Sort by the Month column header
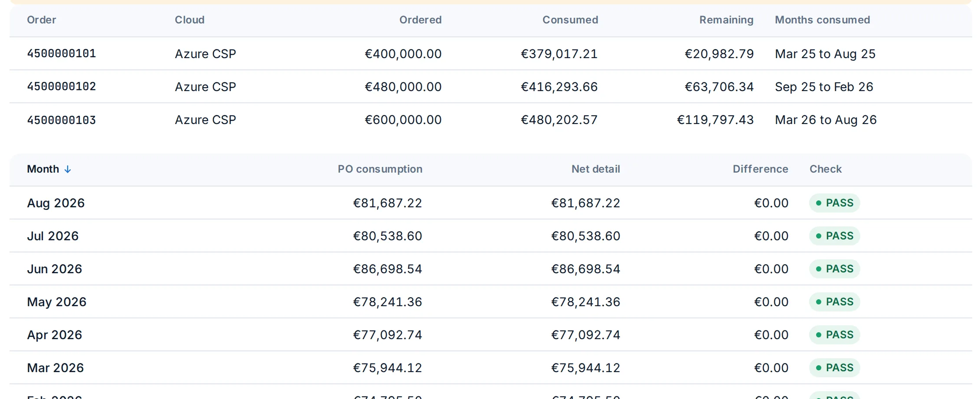 click(x=49, y=169)
